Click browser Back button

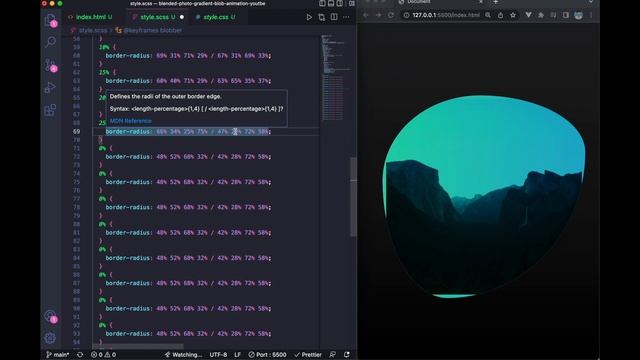coord(366,15)
